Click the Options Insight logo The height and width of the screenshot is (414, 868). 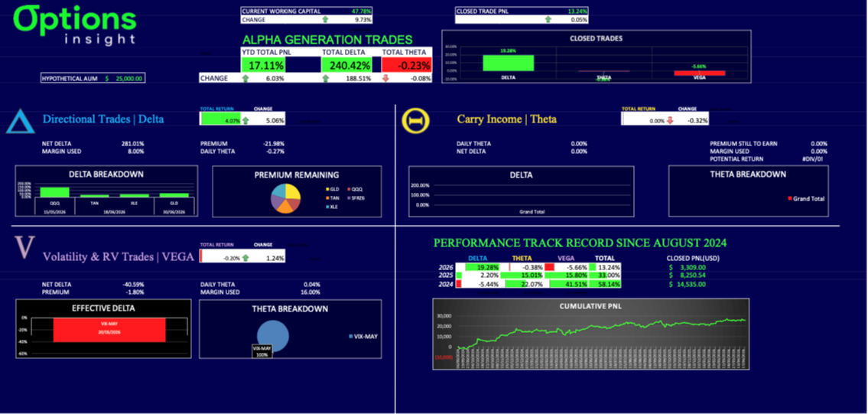tap(75, 25)
